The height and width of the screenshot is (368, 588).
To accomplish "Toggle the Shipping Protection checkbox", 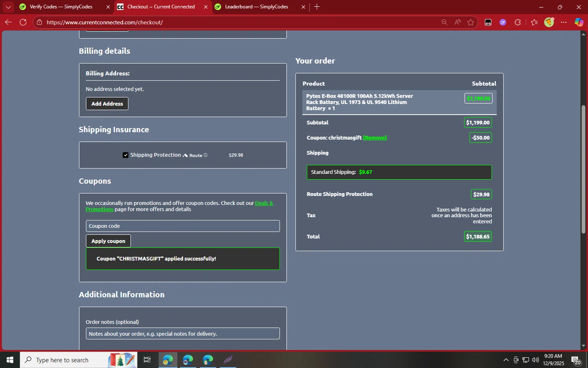I will (x=125, y=155).
